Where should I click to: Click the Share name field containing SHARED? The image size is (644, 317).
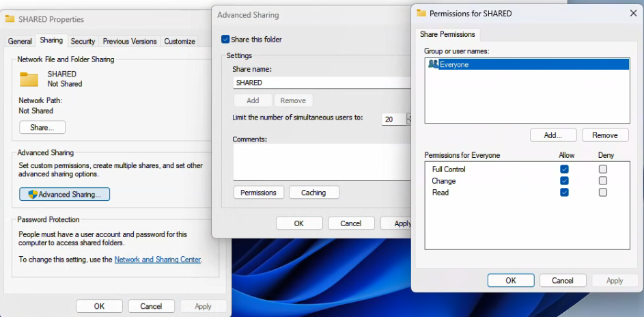[322, 83]
